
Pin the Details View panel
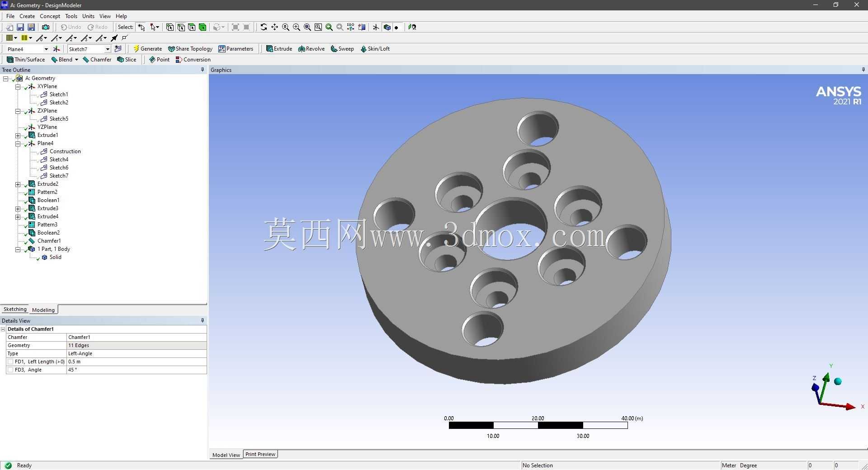pyautogui.click(x=203, y=320)
